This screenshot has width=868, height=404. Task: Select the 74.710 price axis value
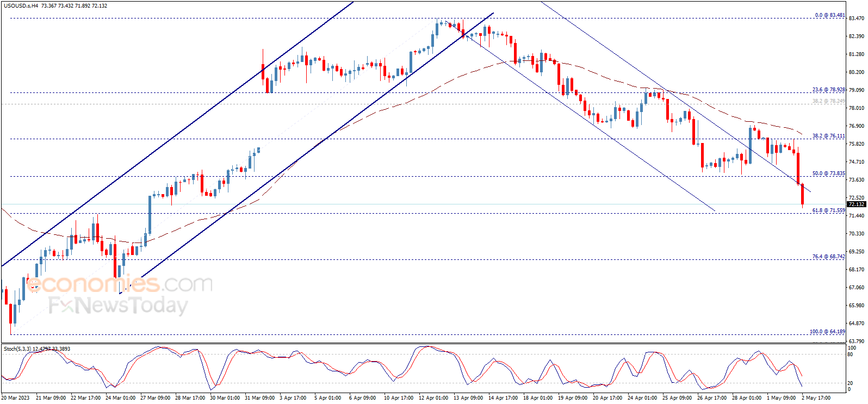(x=857, y=162)
